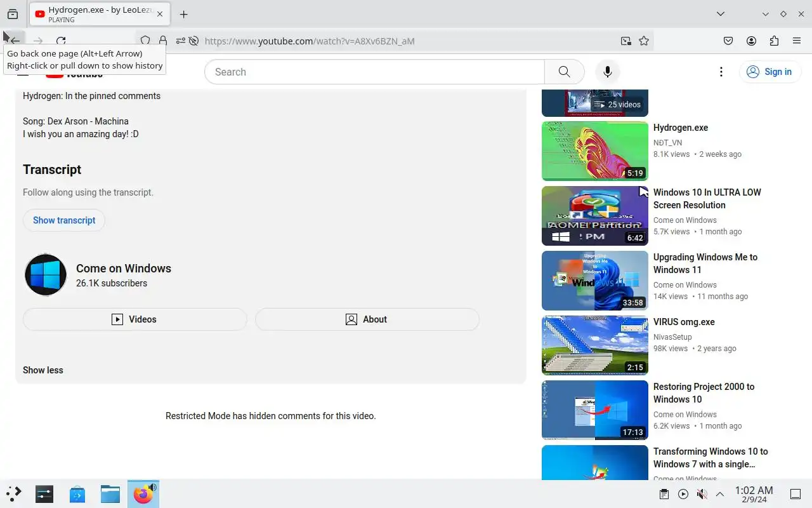Open the Pocket save icon
This screenshot has width=812, height=508.
pos(728,41)
